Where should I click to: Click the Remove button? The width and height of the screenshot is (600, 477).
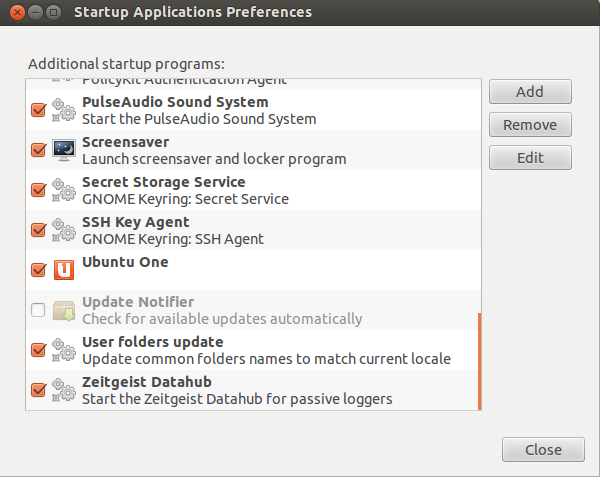[530, 125]
